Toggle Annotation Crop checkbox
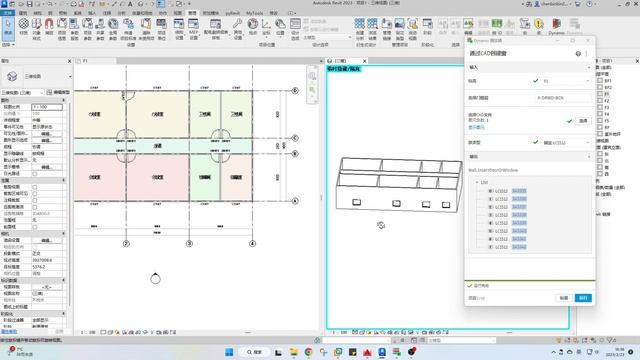The image size is (640, 360). coord(35,200)
